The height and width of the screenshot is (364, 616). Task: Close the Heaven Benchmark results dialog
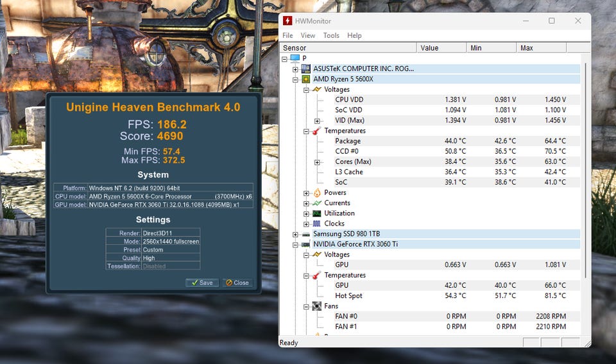point(237,283)
